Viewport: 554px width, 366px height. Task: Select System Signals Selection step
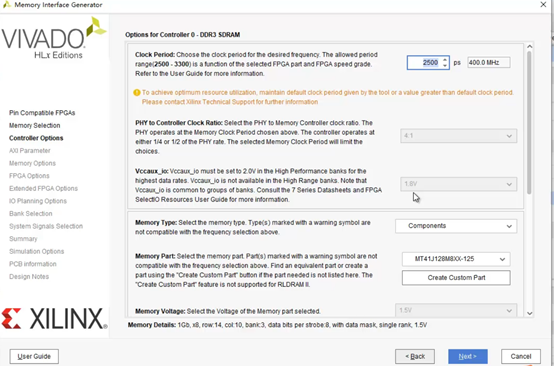click(x=46, y=226)
